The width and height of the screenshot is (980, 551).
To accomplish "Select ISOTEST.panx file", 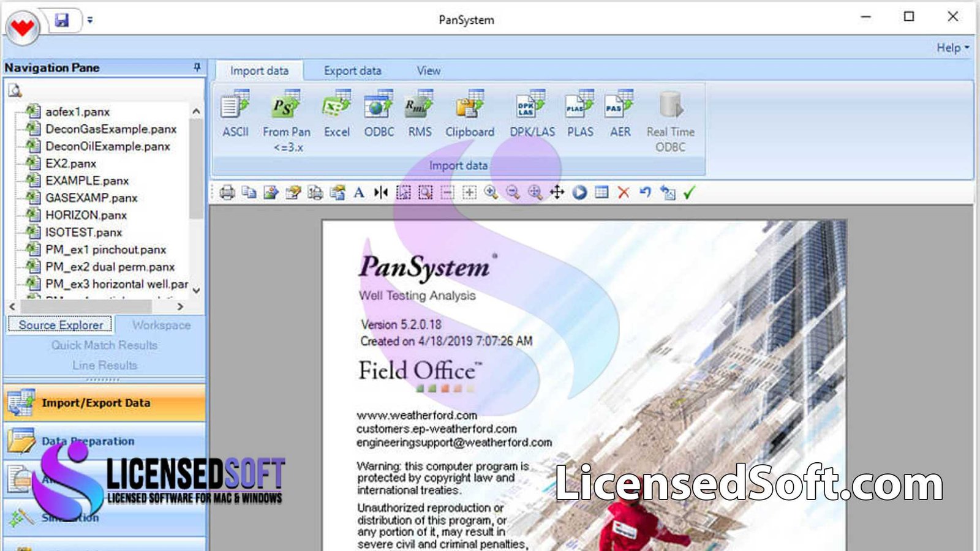I will click(x=83, y=232).
